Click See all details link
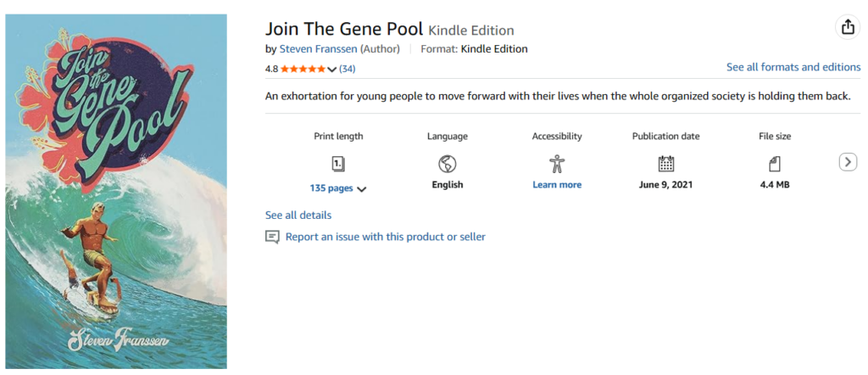This screenshot has height=375, width=868. click(x=298, y=215)
